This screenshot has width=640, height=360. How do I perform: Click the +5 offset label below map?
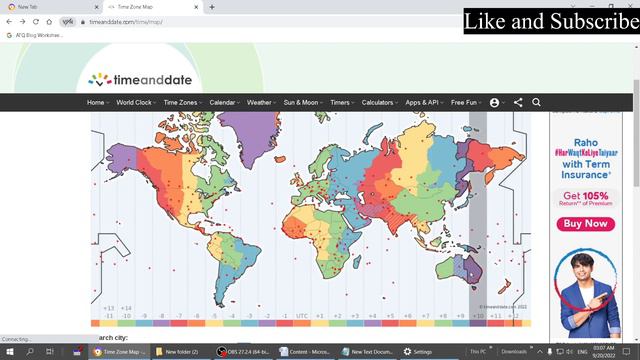pyautogui.click(x=390, y=316)
